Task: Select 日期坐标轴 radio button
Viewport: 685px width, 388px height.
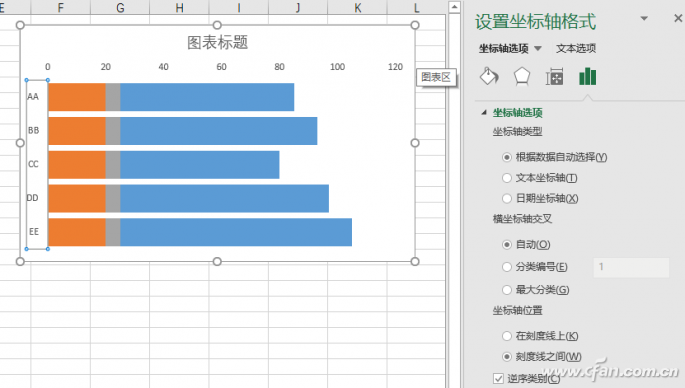Action: click(x=507, y=198)
